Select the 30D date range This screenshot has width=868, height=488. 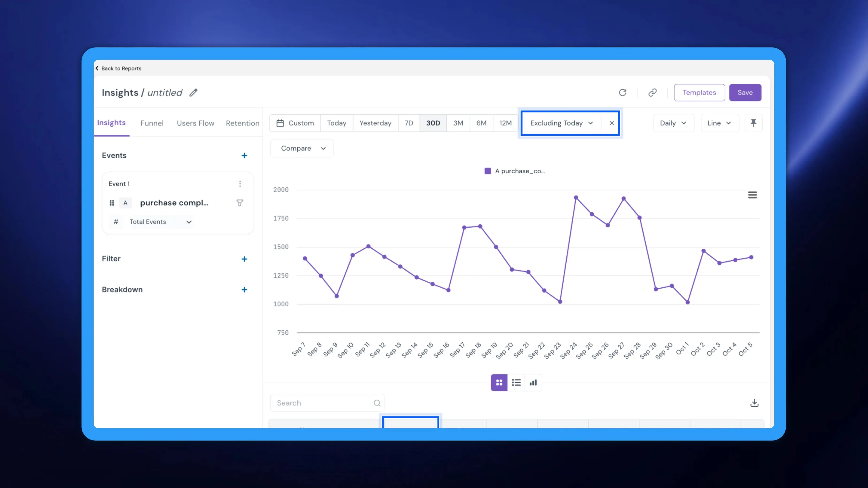point(433,123)
